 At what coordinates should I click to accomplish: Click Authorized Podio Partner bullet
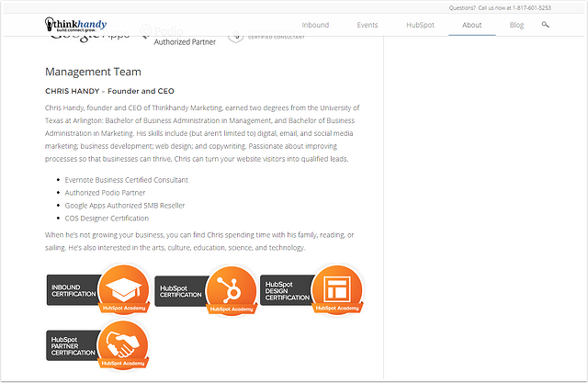tap(105, 193)
